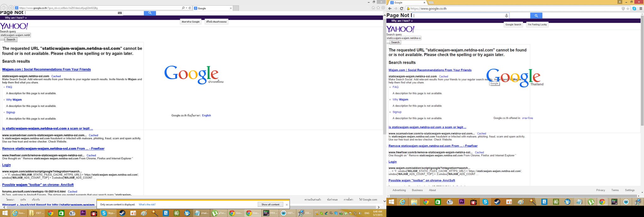Select the Google tab in Internet Explorer
This screenshot has width=644, height=217.
click(x=213, y=8)
